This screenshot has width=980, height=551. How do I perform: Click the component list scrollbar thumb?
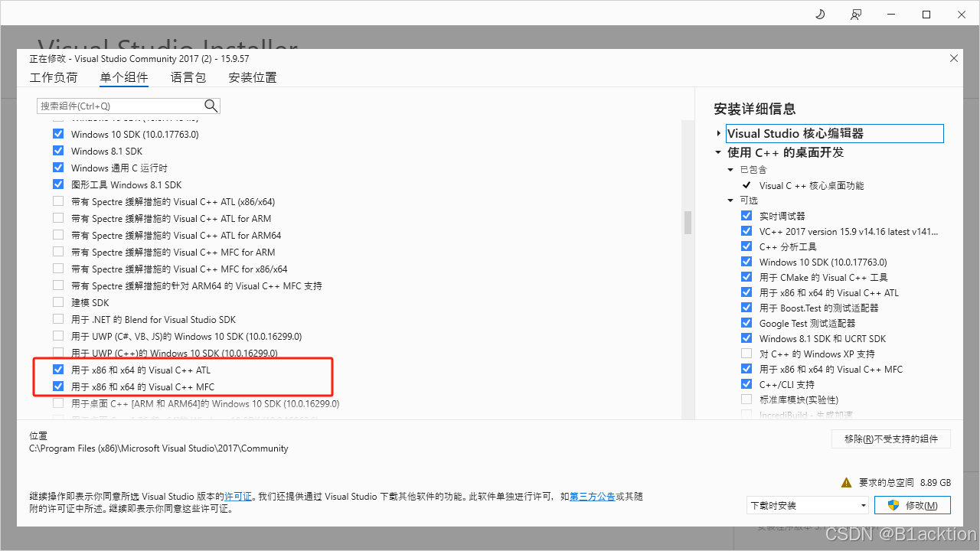point(688,223)
